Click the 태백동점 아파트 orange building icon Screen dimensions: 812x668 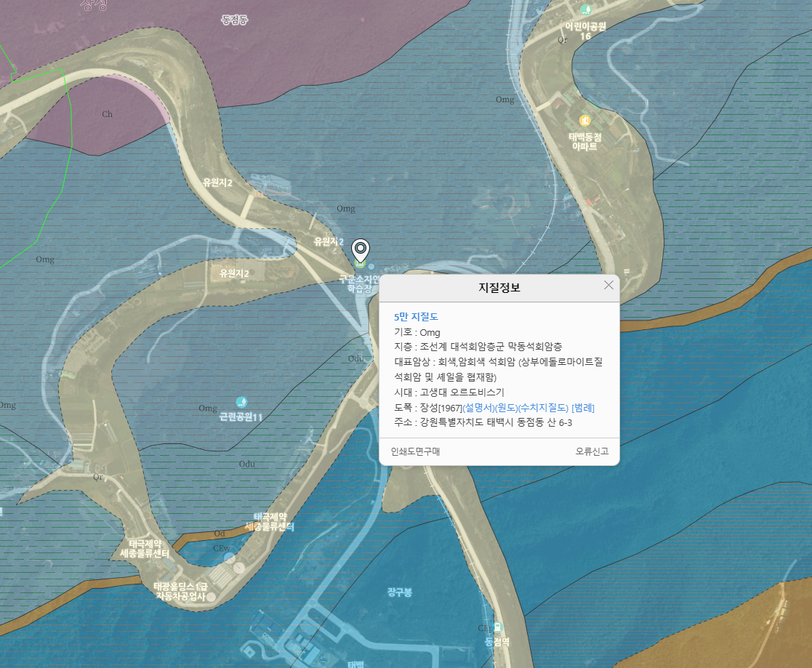584,121
